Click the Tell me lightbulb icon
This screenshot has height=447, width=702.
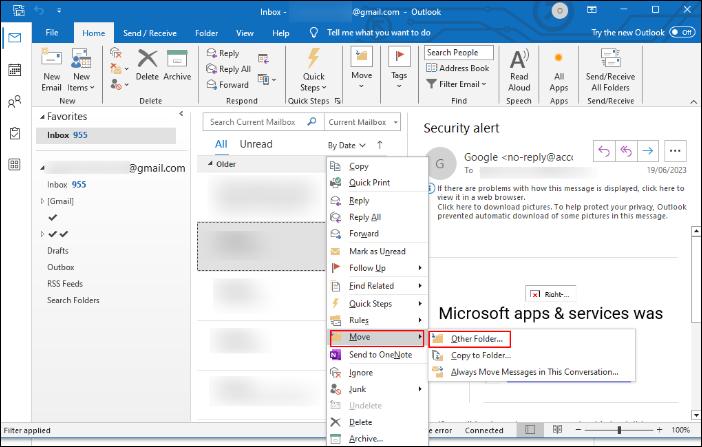(314, 32)
